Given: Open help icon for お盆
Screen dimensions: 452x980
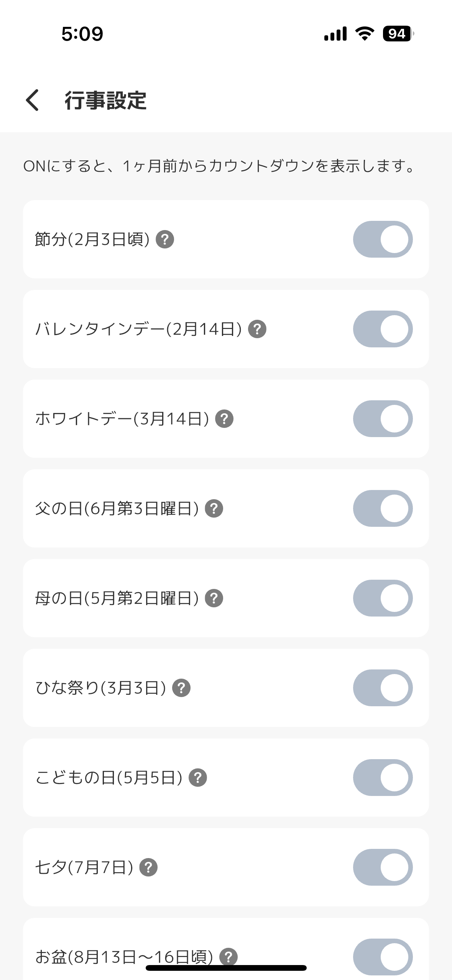Looking at the screenshot, I should point(228,957).
